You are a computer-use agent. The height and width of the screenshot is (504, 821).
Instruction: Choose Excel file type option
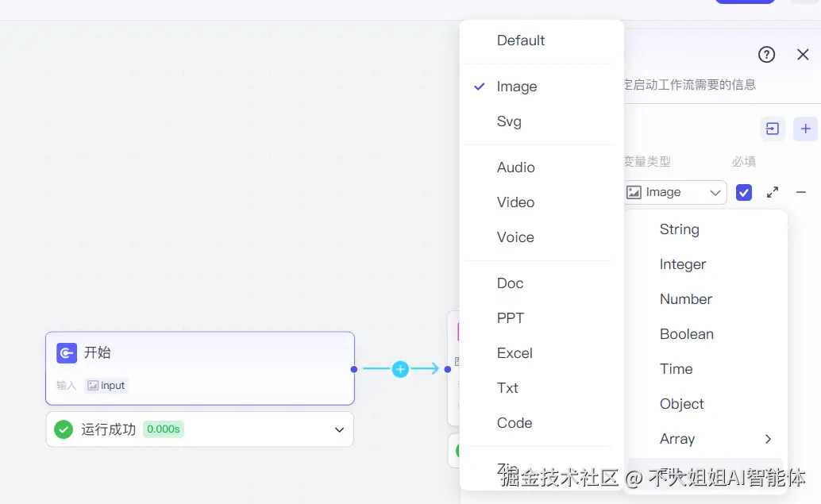[515, 353]
